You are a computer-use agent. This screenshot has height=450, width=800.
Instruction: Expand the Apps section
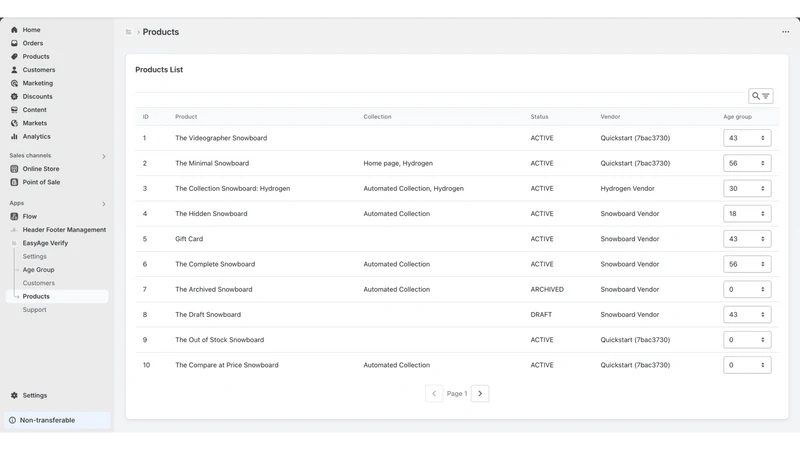coord(104,204)
